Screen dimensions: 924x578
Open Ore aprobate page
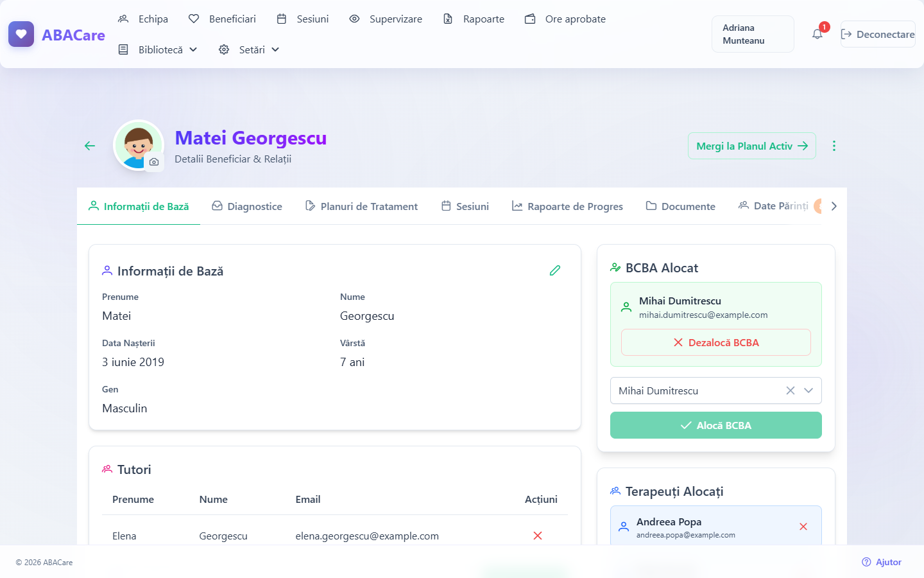click(x=565, y=19)
